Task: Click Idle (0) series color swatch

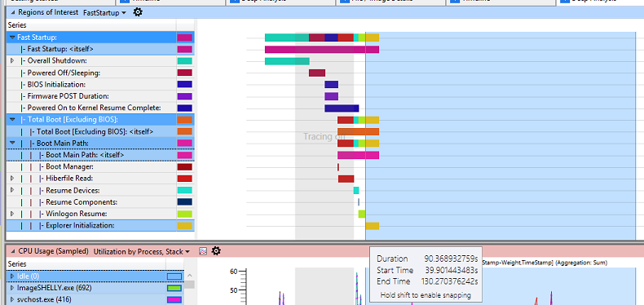Action: coord(174,276)
